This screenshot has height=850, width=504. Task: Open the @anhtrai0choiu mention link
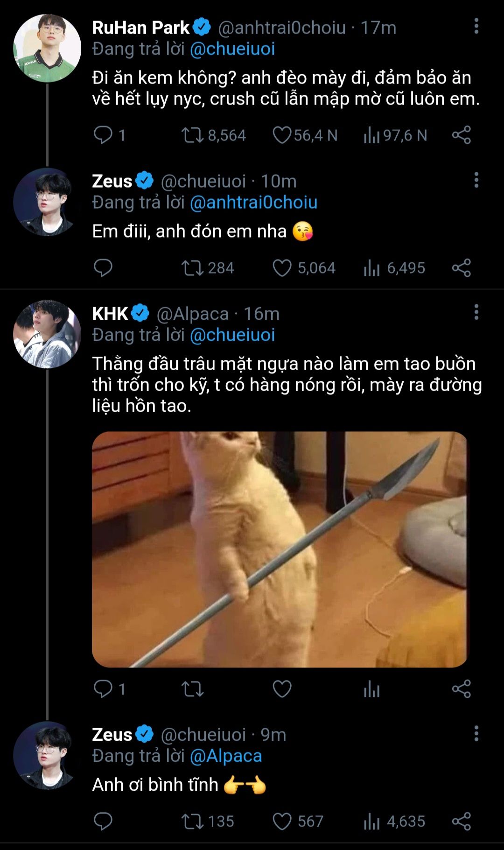[253, 203]
